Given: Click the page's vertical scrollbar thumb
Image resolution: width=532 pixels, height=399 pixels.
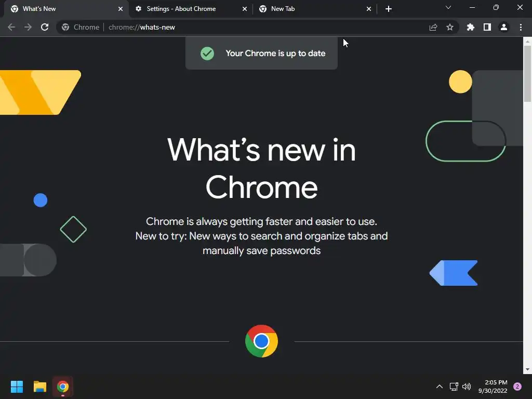Looking at the screenshot, I should coord(527,73).
